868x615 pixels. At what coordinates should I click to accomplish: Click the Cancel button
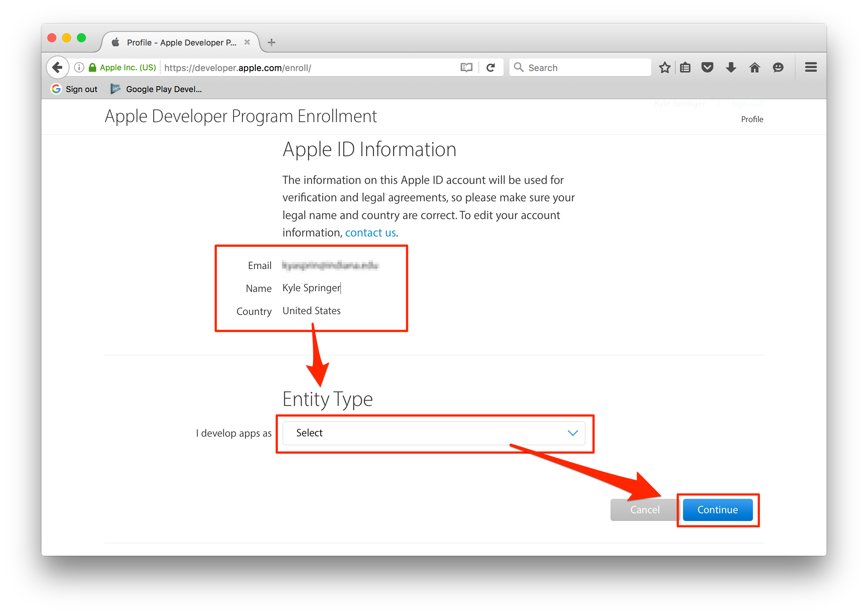pos(645,510)
